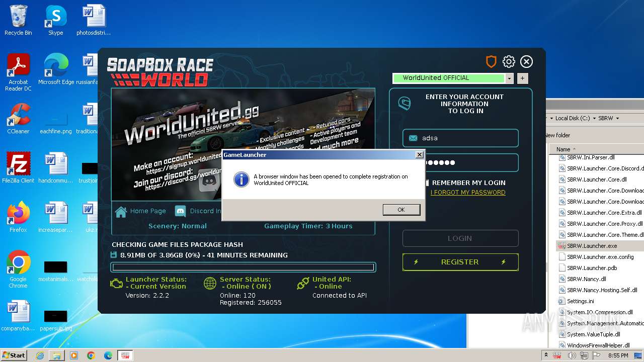Open Internet Explorer from taskbar
The width and height of the screenshot is (644, 362).
tap(40, 355)
